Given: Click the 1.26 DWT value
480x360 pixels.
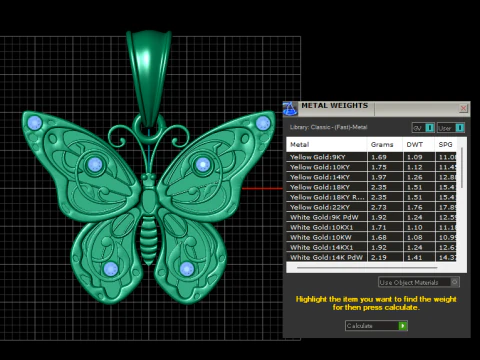Looking at the screenshot, I should coord(415,177).
